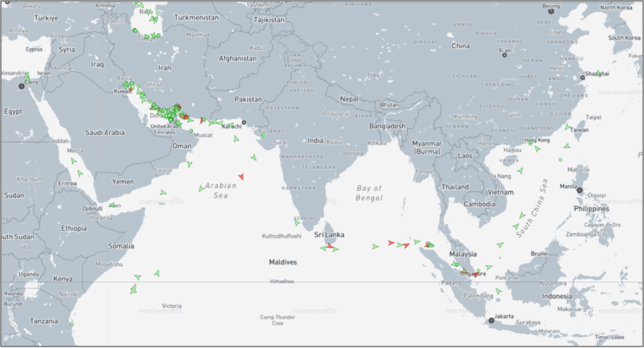Viewport: 644px width, 348px height.
Task: Click the green circle marker above Muscat
Action: tap(191, 131)
